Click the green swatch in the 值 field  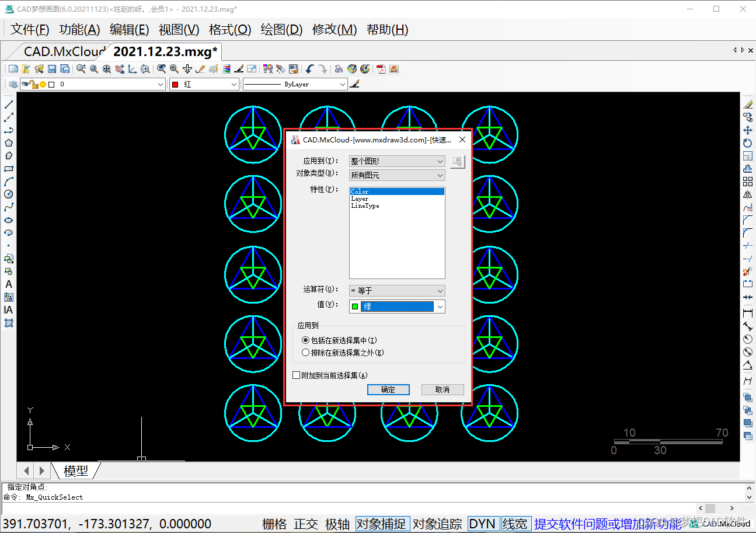click(x=355, y=306)
